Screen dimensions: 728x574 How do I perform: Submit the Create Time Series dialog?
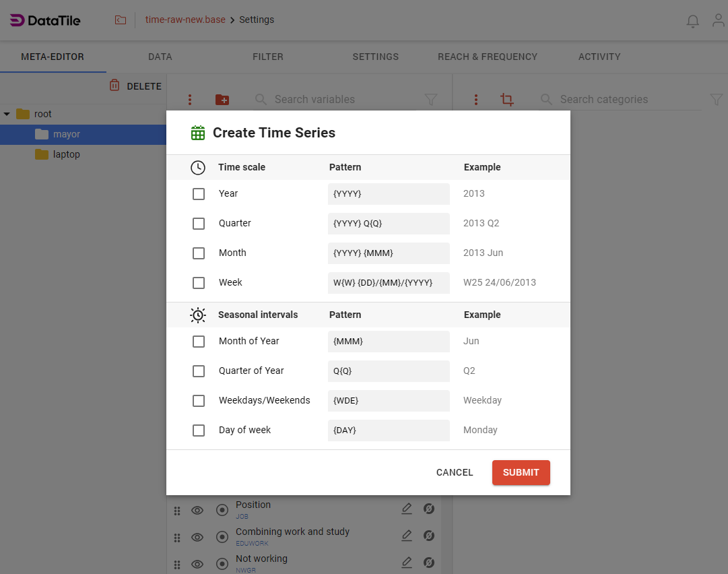521,472
